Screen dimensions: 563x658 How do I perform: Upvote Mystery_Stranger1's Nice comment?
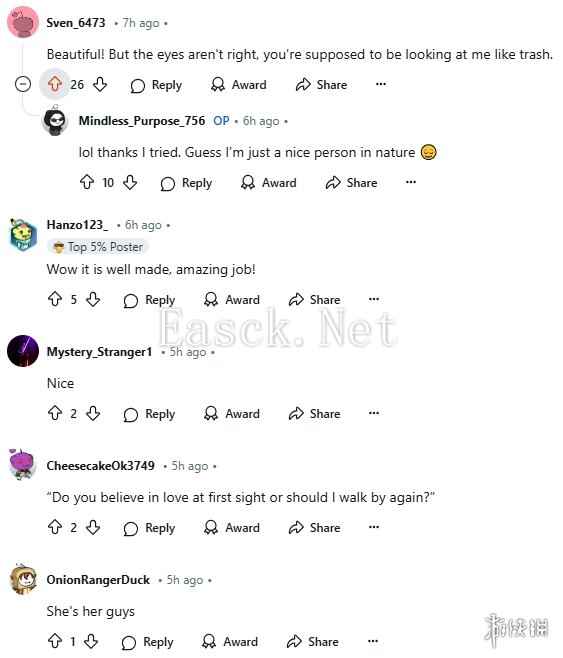(55, 413)
